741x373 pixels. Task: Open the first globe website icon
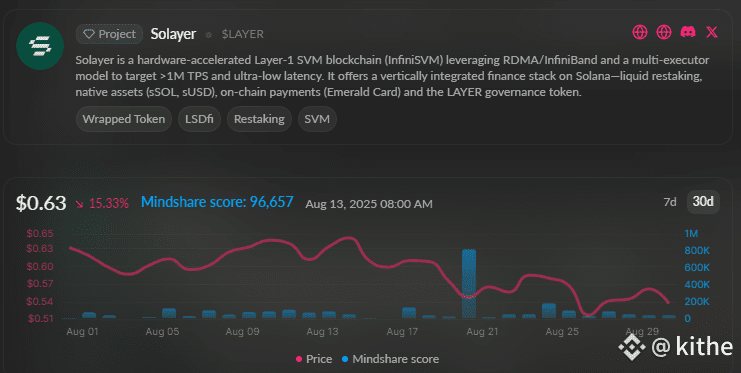pyautogui.click(x=640, y=32)
